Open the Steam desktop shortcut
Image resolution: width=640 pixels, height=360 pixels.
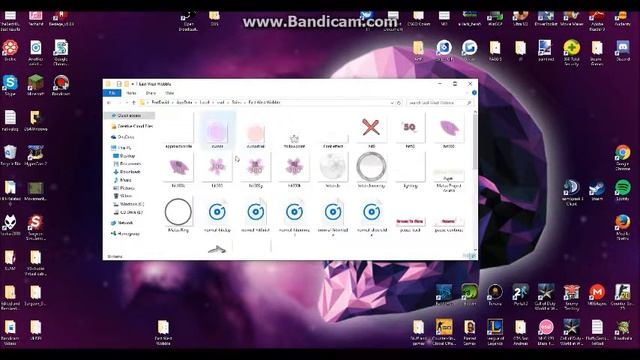tap(597, 191)
